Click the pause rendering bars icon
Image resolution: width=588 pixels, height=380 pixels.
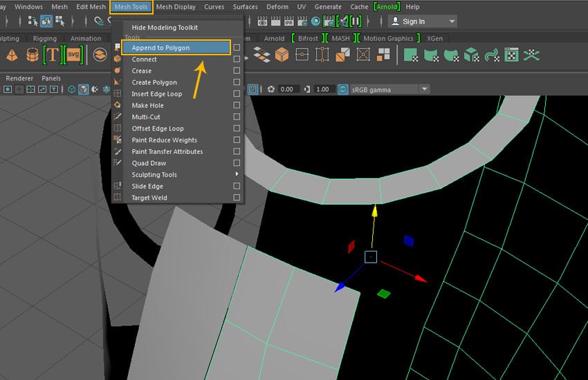[356, 21]
